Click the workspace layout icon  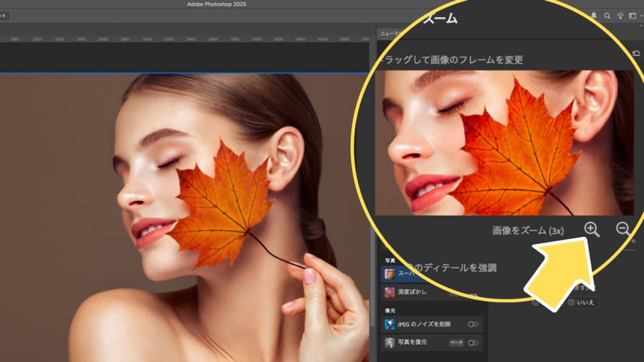tap(632, 16)
